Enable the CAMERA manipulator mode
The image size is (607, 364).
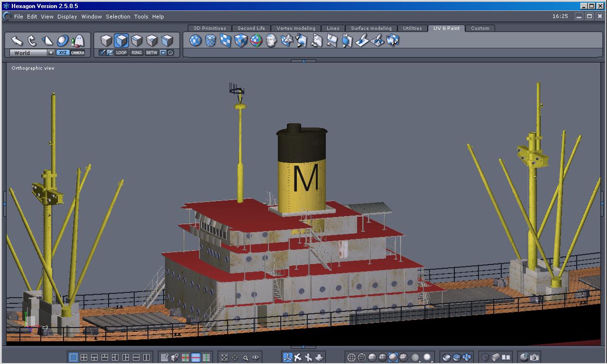point(78,53)
